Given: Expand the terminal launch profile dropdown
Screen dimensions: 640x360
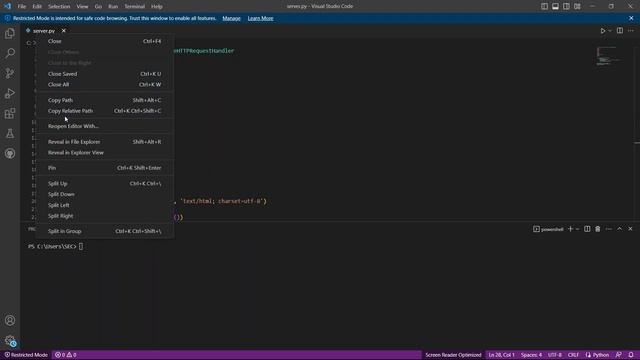Looking at the screenshot, I should click(577, 229).
